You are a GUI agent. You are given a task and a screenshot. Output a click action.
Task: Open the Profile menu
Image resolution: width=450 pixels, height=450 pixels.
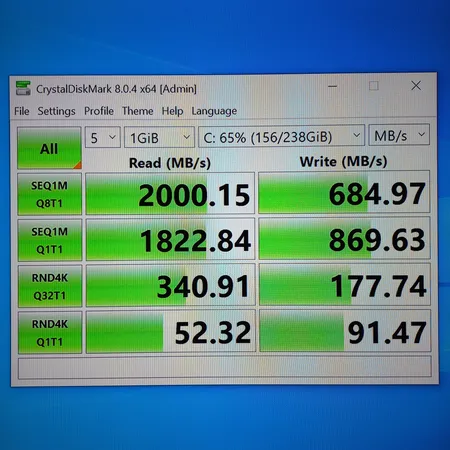click(x=99, y=111)
